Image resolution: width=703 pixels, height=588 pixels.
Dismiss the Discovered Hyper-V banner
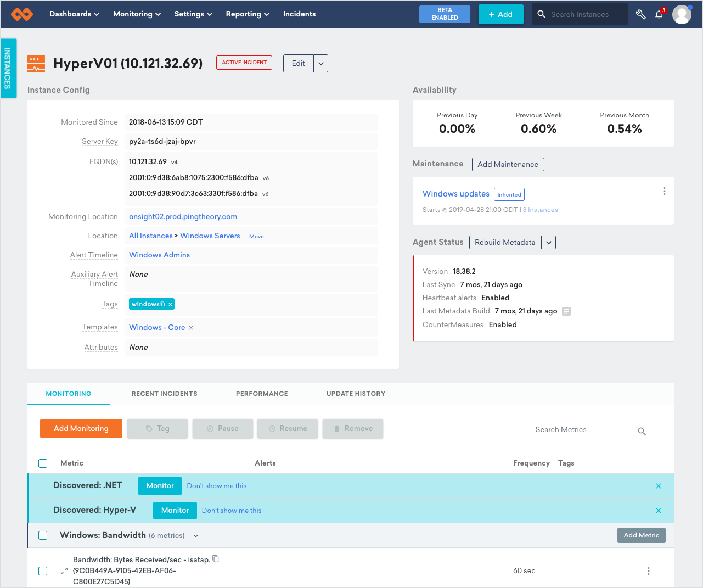pos(659,511)
